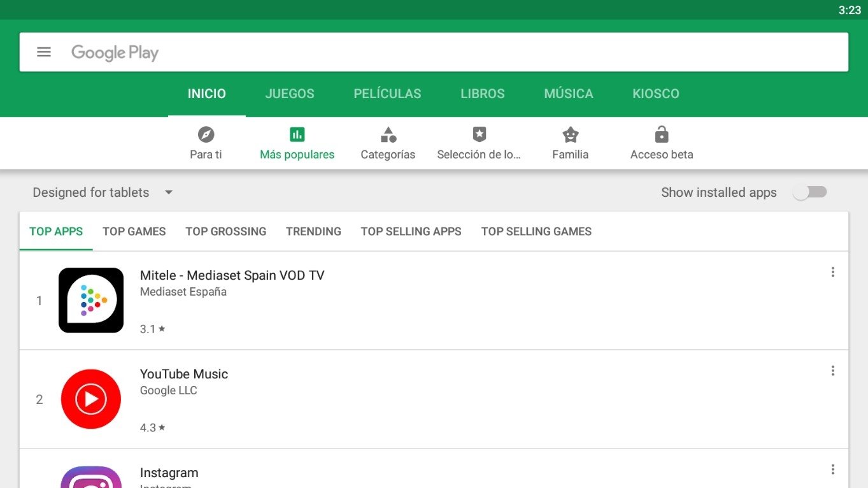Open Mitele - Mediaset Spain VOD TV title
Viewport: 868px width, 488px height.
pos(232,275)
